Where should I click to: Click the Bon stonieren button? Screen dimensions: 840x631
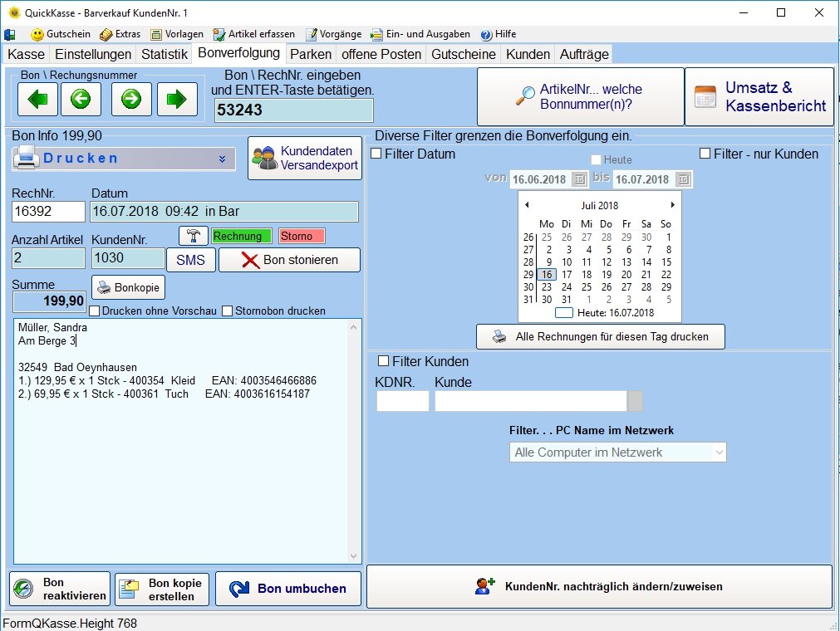click(289, 260)
